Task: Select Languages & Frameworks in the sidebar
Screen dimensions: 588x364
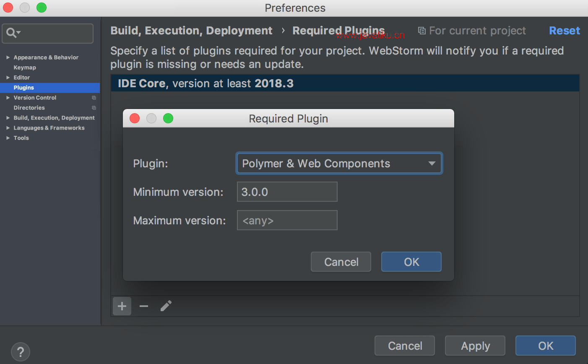Action: click(49, 128)
